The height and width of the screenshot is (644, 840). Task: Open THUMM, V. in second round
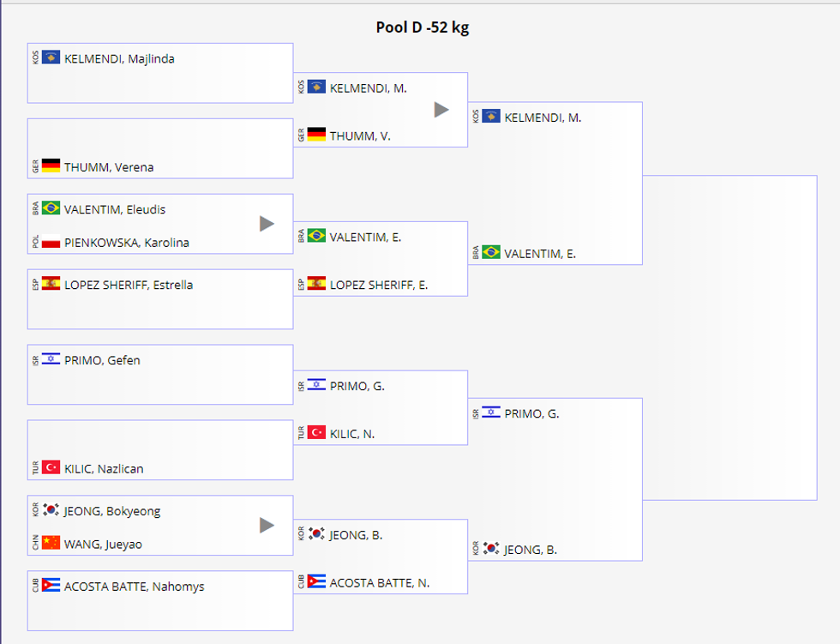click(x=360, y=135)
